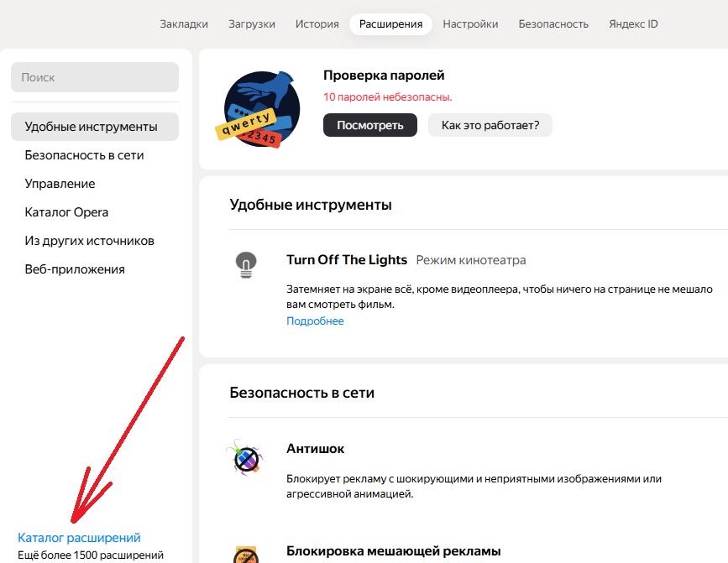Click the password check qwerty illustration
Viewport: 728px width, 563px height.
click(258, 109)
